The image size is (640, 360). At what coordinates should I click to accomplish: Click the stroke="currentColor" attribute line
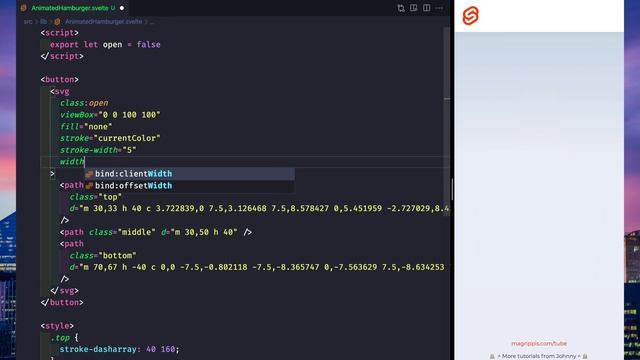point(110,138)
